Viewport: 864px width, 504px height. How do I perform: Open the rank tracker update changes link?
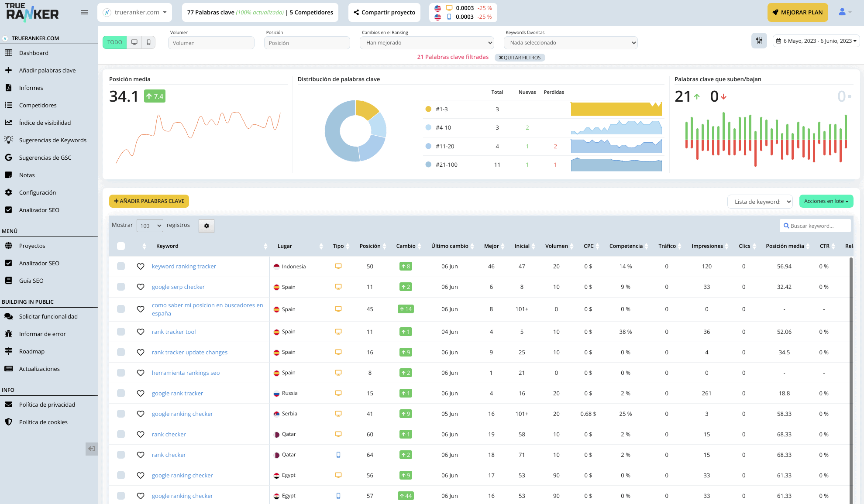click(x=189, y=352)
